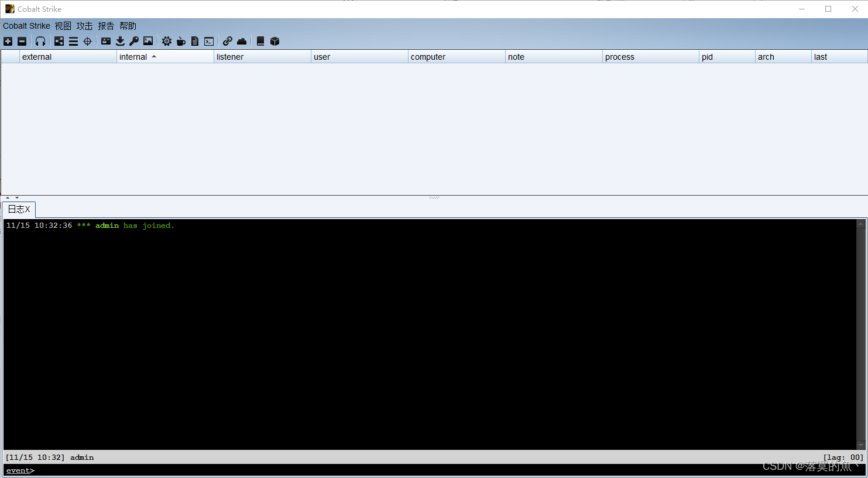Click the coffee cup Java applet icon
868x478 pixels.
click(x=181, y=41)
